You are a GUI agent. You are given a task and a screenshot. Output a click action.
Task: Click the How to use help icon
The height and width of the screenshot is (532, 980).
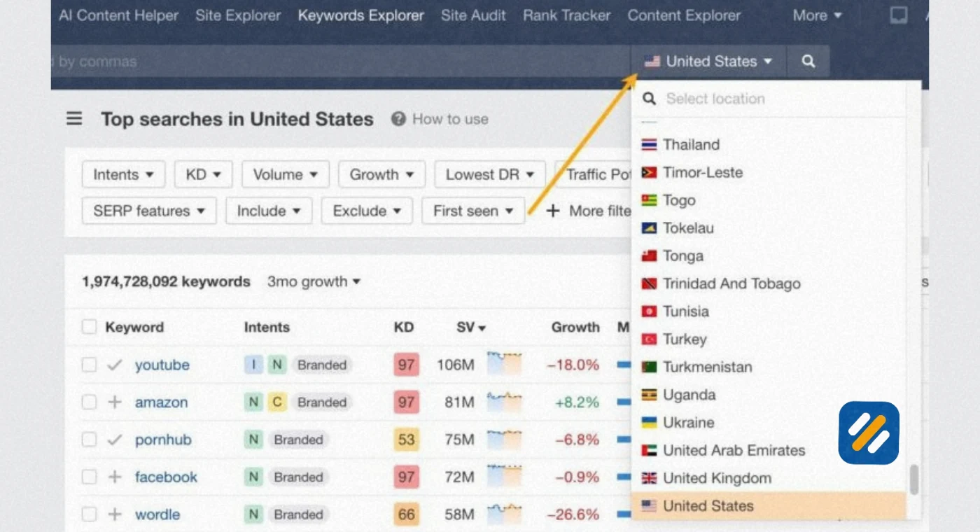pyautogui.click(x=398, y=119)
